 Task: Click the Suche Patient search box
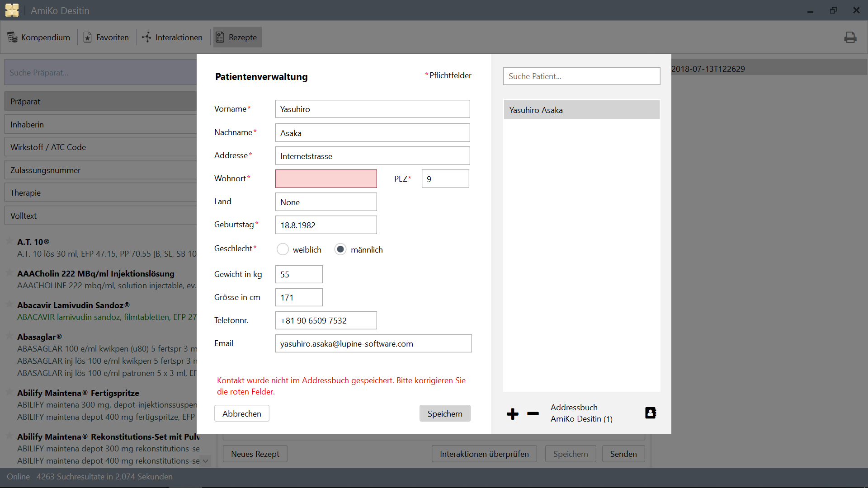(x=581, y=76)
